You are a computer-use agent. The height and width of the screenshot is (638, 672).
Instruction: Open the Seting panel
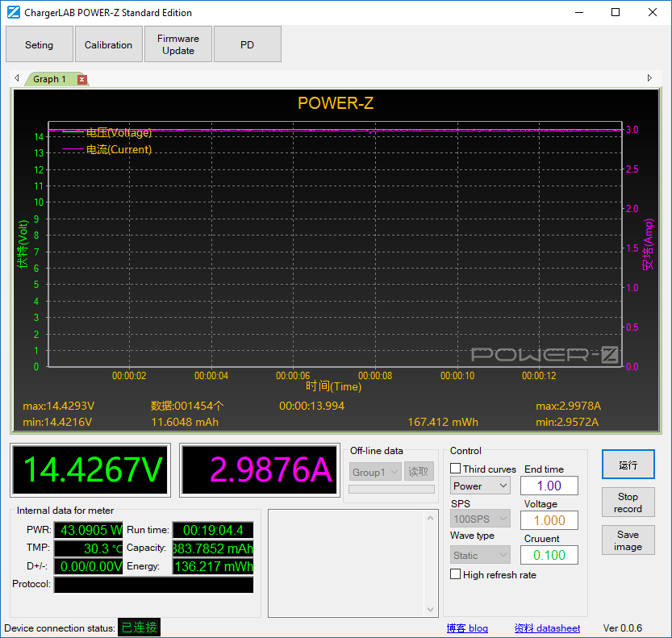pyautogui.click(x=39, y=44)
